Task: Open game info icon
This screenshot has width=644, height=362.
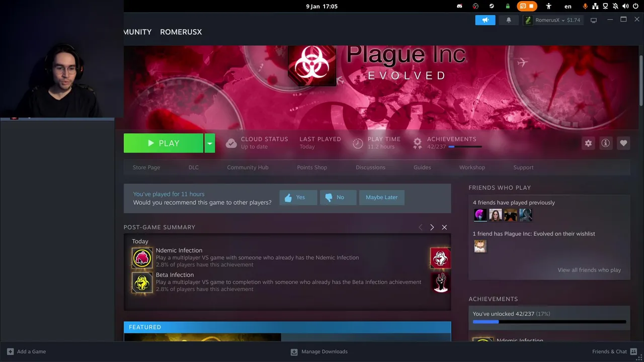Action: pyautogui.click(x=606, y=143)
